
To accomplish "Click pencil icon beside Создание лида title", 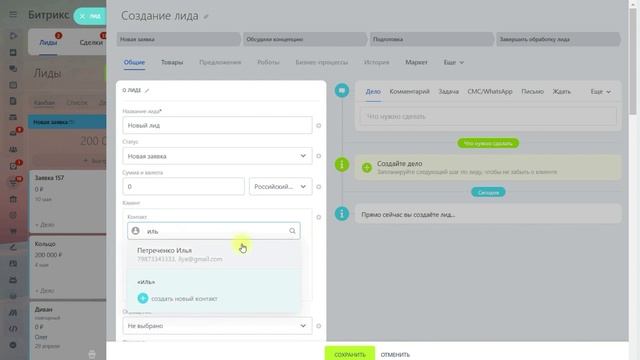I will point(206,17).
